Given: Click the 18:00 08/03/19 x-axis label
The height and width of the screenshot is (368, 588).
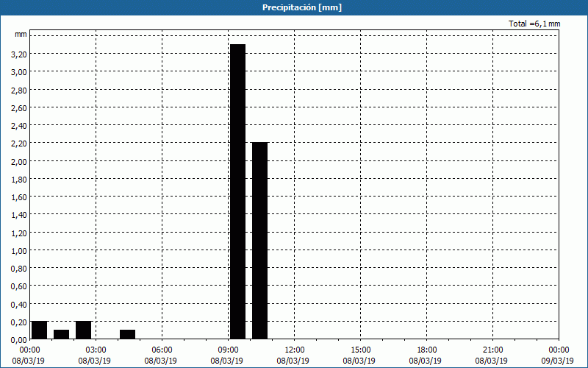Looking at the screenshot, I should [426, 355].
